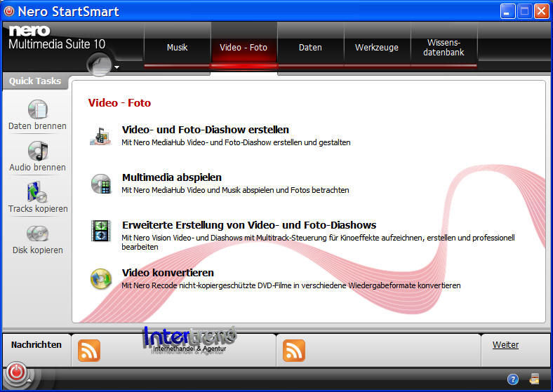The image size is (553, 392).
Task: Minimize the Nero StartSmart window
Action: (x=507, y=12)
